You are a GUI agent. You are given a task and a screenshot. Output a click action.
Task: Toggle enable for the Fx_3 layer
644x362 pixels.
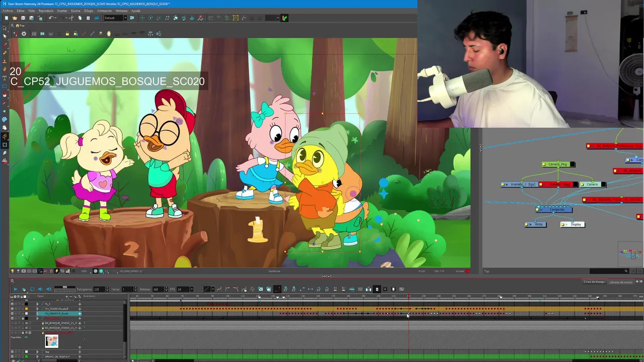coord(12,304)
